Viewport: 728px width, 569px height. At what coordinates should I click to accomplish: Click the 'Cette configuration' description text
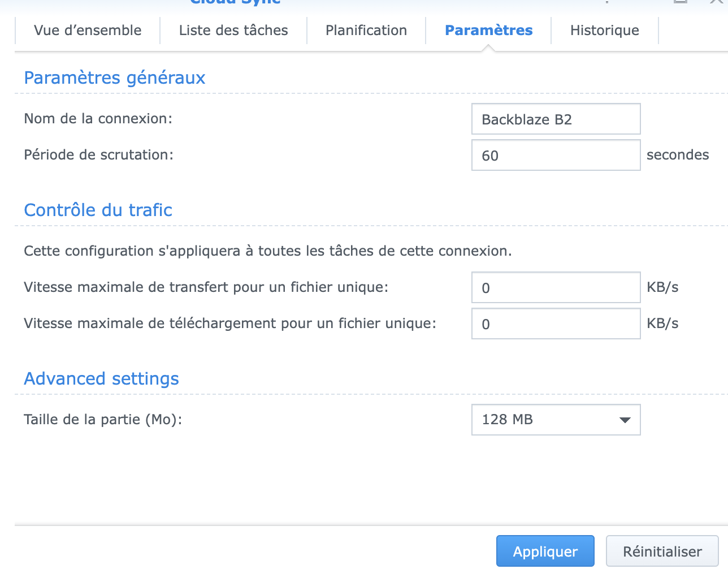click(x=268, y=251)
